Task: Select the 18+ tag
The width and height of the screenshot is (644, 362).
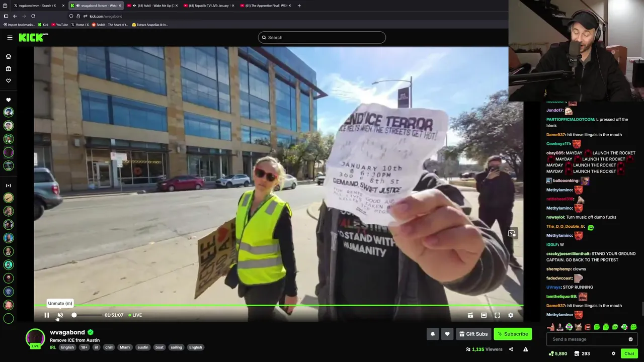Action: pos(84,347)
